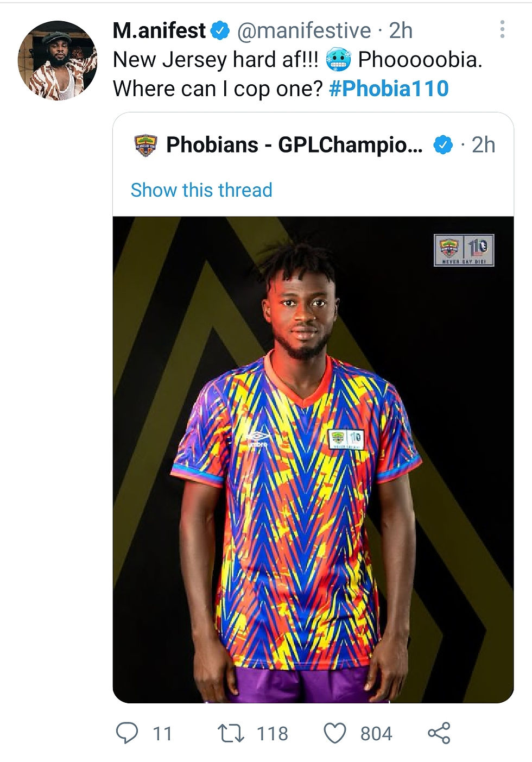Click the 110 anniversary crest on photo
The image size is (532, 762).
coord(464,250)
